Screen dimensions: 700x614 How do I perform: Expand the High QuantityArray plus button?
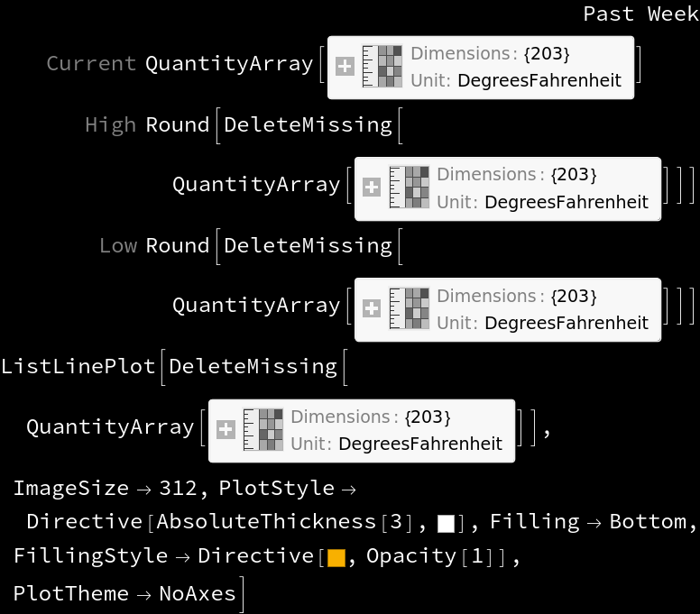(x=372, y=188)
